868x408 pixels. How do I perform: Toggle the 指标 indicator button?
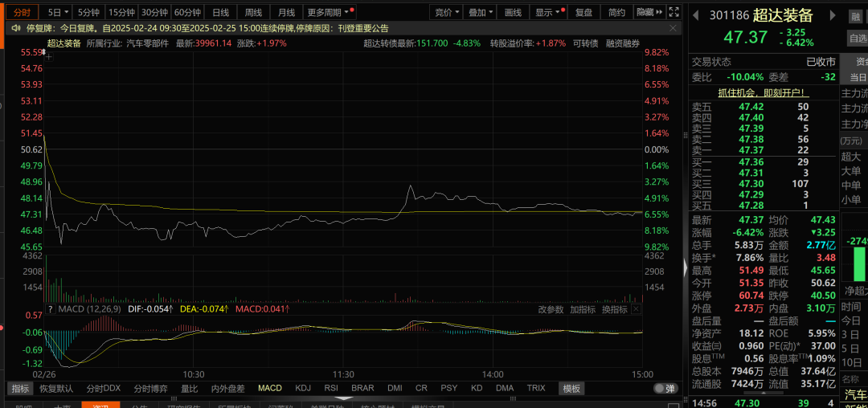(x=21, y=388)
